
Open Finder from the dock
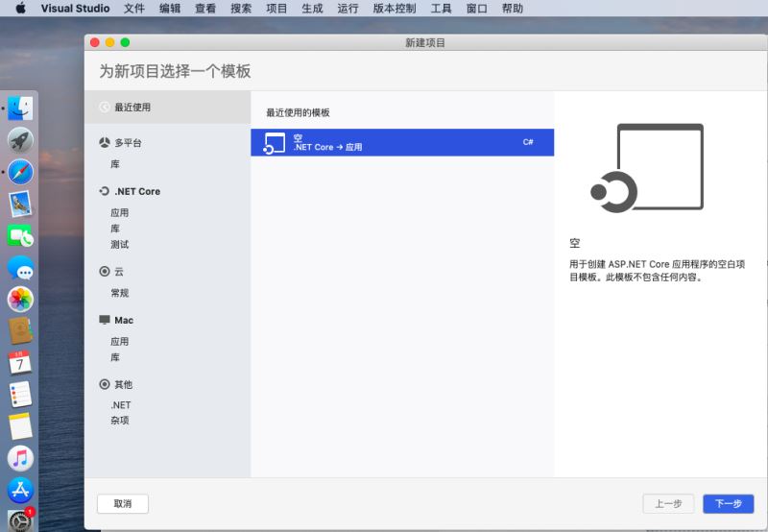point(20,109)
